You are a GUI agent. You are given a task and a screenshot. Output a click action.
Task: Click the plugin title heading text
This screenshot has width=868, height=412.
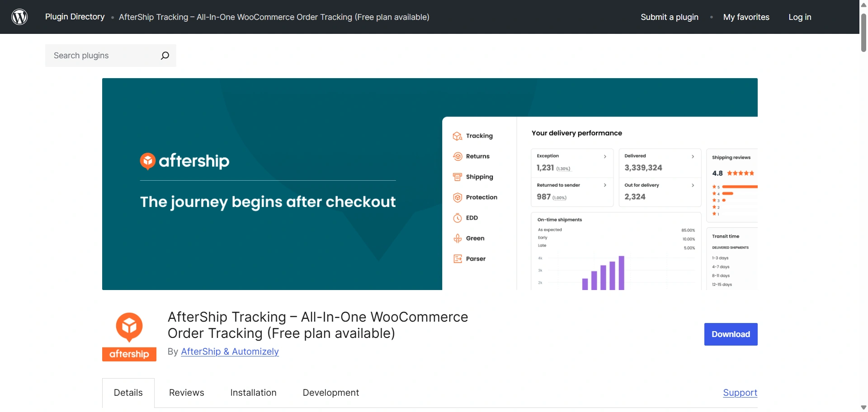[318, 325]
